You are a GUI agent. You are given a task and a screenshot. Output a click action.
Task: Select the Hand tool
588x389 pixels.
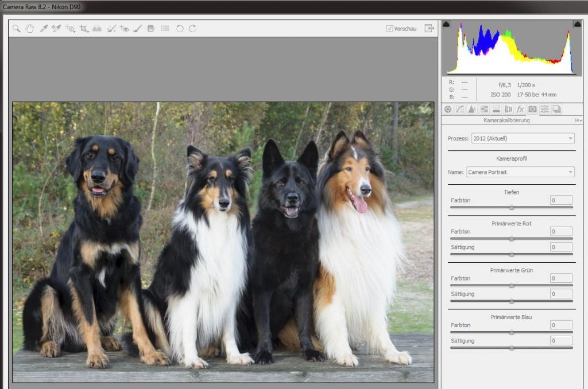30,29
